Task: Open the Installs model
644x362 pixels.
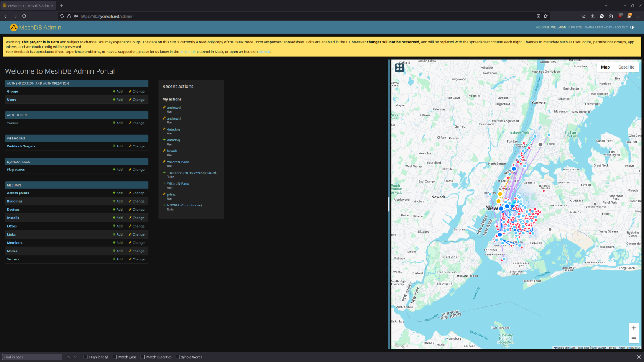Action: [13, 218]
